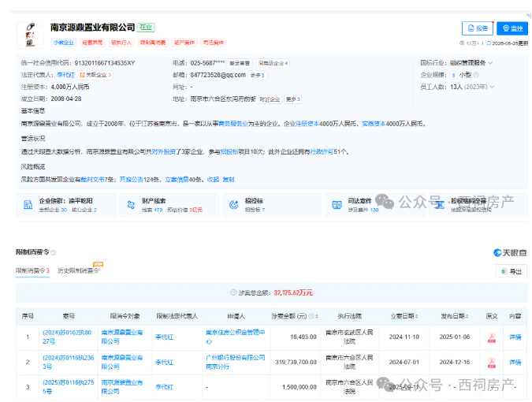Open the 商务服务业 link
532x402 pixels.
[x=233, y=124]
